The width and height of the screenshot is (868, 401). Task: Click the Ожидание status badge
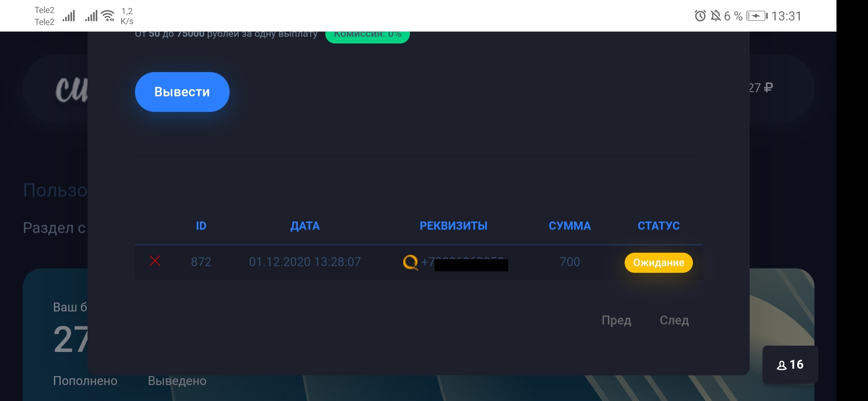pyautogui.click(x=658, y=263)
